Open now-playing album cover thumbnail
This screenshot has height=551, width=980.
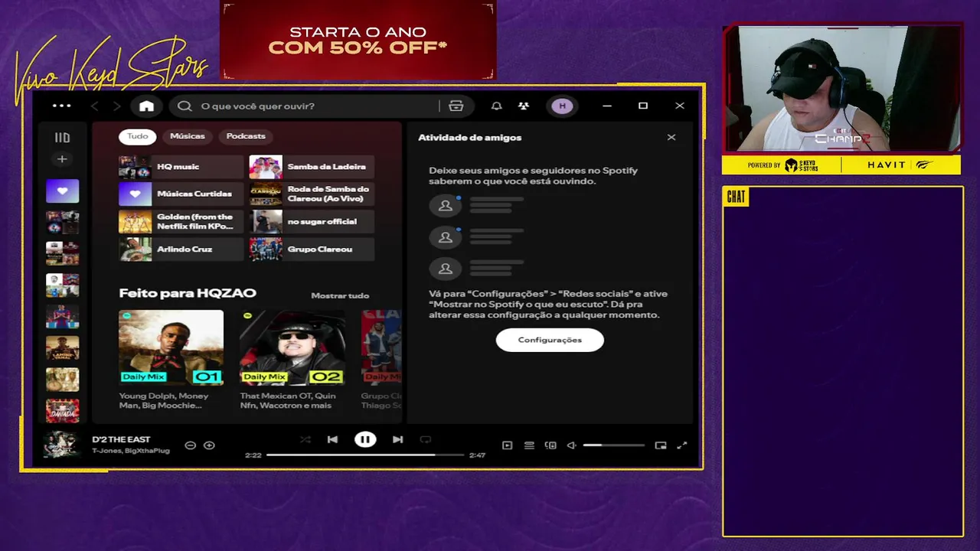coord(61,445)
